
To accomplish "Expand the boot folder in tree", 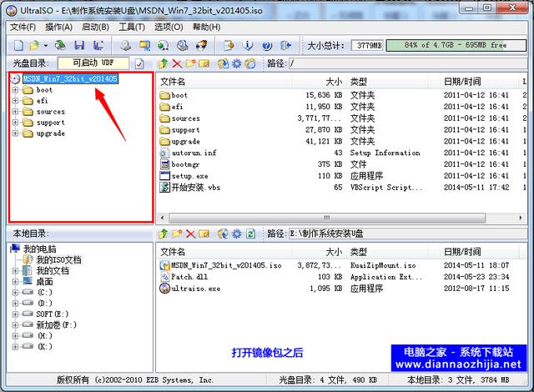I will (15, 90).
